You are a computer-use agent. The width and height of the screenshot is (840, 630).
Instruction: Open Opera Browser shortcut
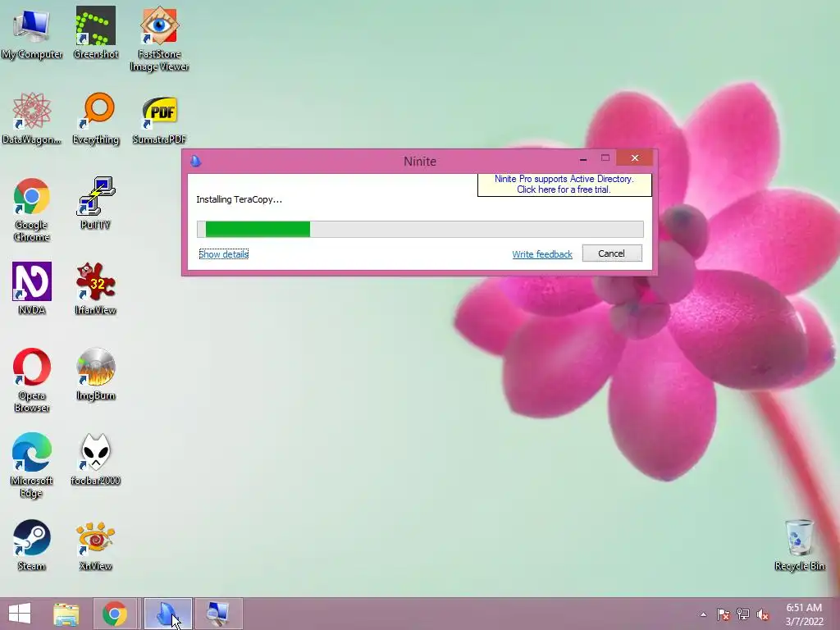pos(32,380)
